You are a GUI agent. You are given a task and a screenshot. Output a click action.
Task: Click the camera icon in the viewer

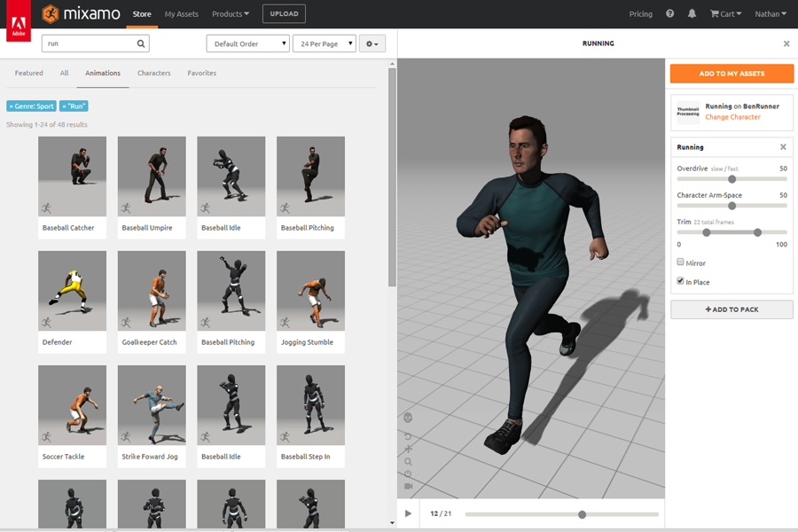click(x=408, y=486)
